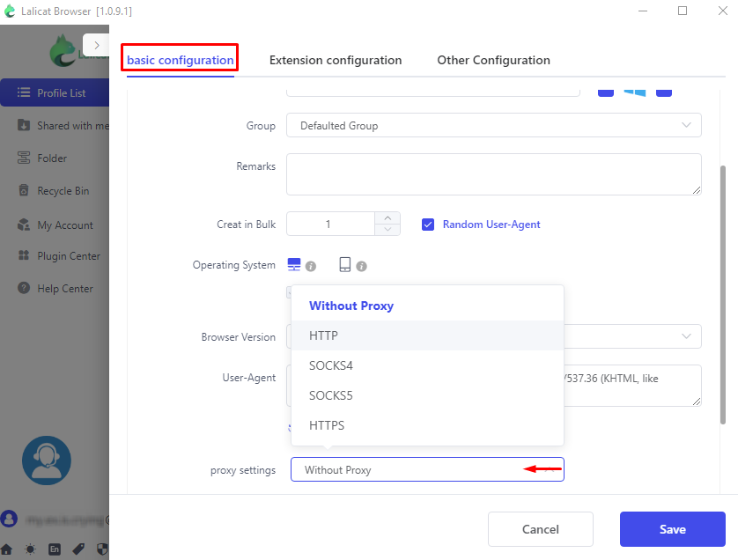Click the Shared with me icon

point(24,125)
